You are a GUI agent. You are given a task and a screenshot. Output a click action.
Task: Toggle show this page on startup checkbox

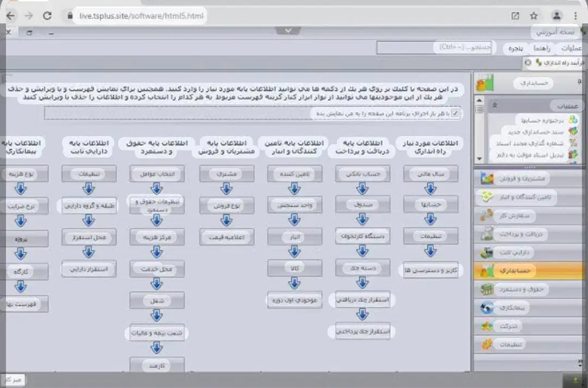point(455,113)
